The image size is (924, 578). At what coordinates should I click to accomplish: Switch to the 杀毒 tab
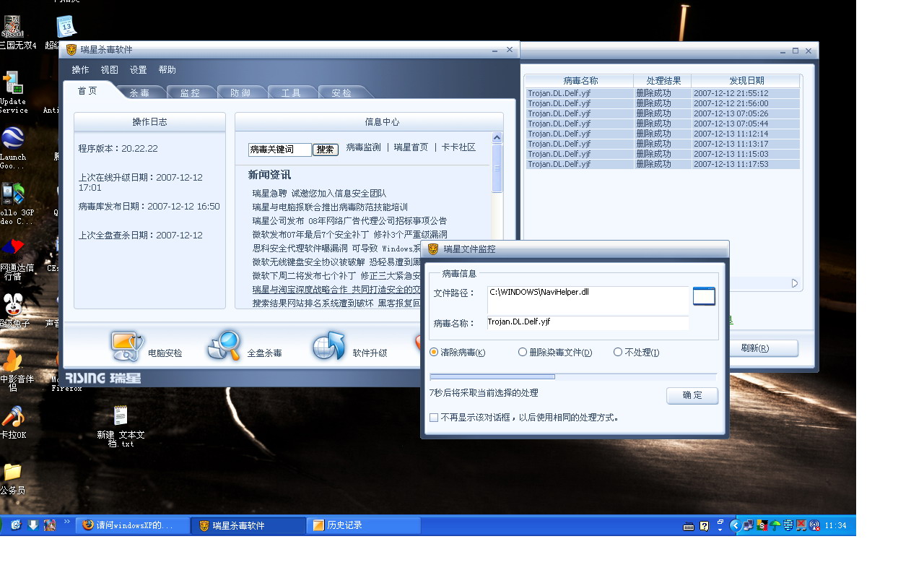click(140, 92)
